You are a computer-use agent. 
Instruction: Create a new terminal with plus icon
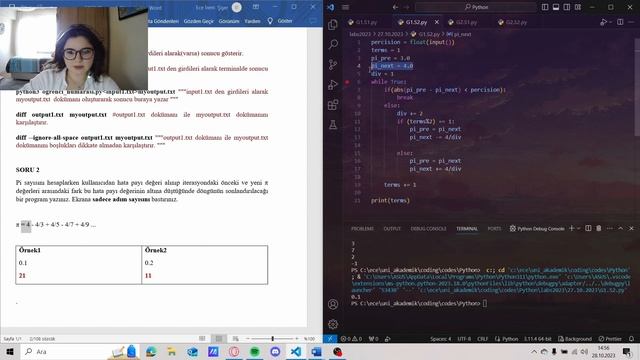coord(571,228)
